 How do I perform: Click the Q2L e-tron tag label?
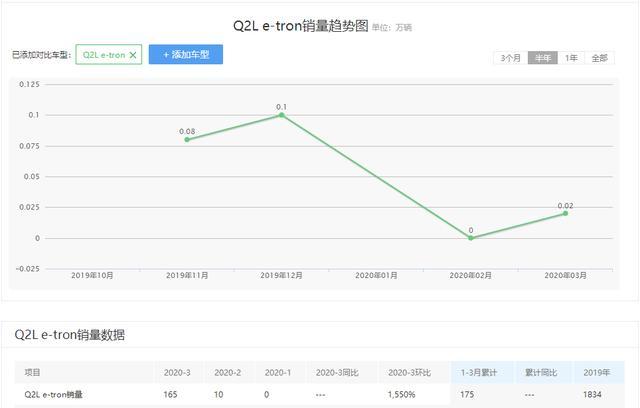[x=104, y=55]
